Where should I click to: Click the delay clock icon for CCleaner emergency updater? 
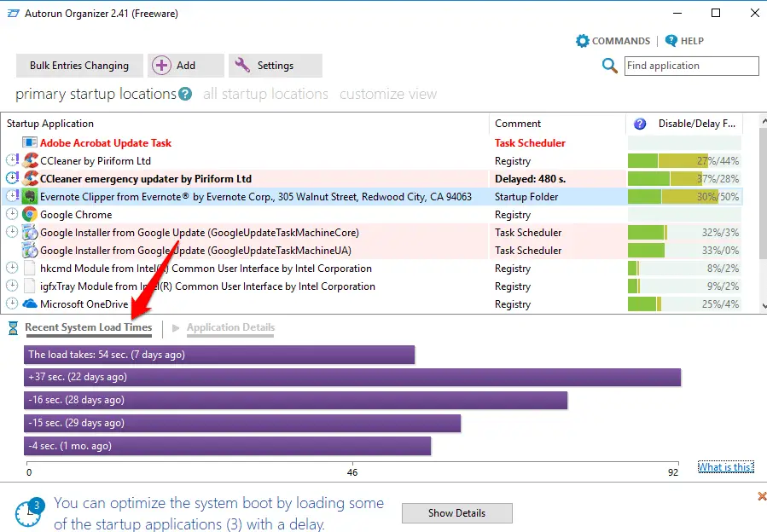pos(12,177)
